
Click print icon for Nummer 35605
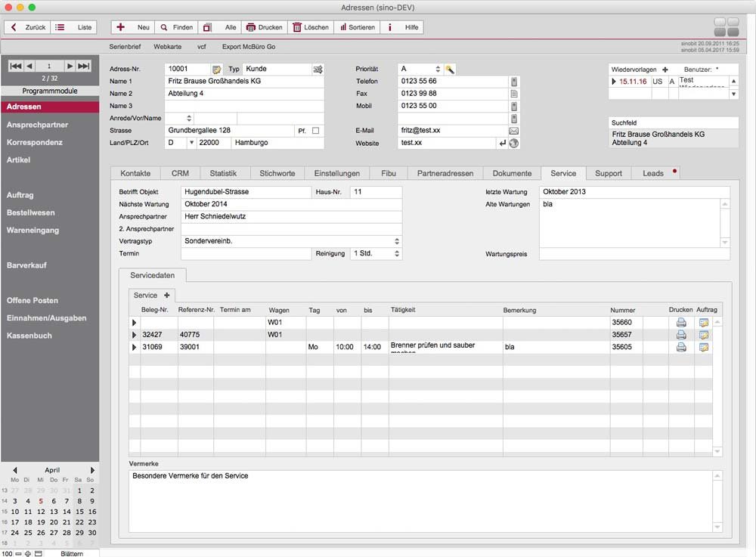pyautogui.click(x=681, y=348)
